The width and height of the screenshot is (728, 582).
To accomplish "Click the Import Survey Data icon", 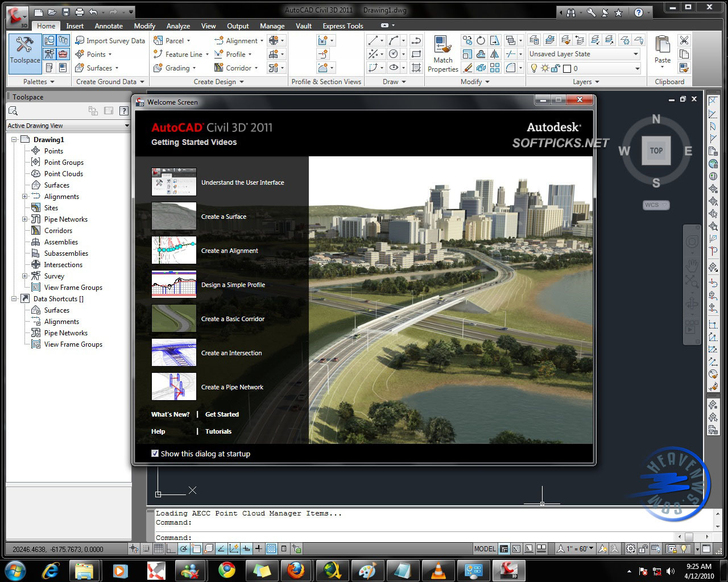I will pyautogui.click(x=81, y=40).
